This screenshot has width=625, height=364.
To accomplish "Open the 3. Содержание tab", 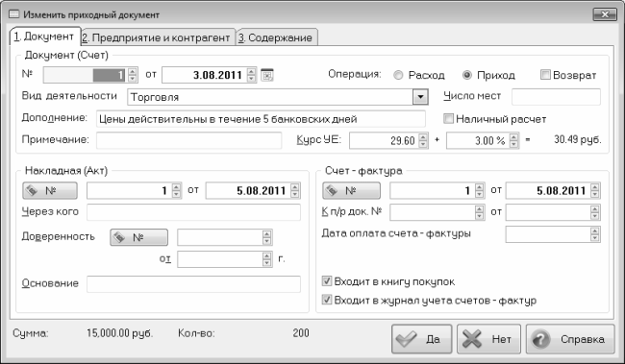I will coord(277,37).
